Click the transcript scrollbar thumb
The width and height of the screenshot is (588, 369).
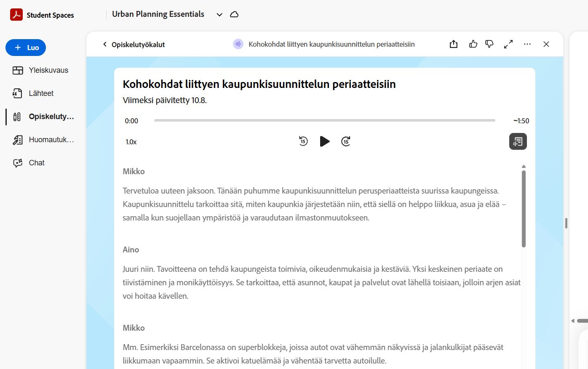click(524, 209)
